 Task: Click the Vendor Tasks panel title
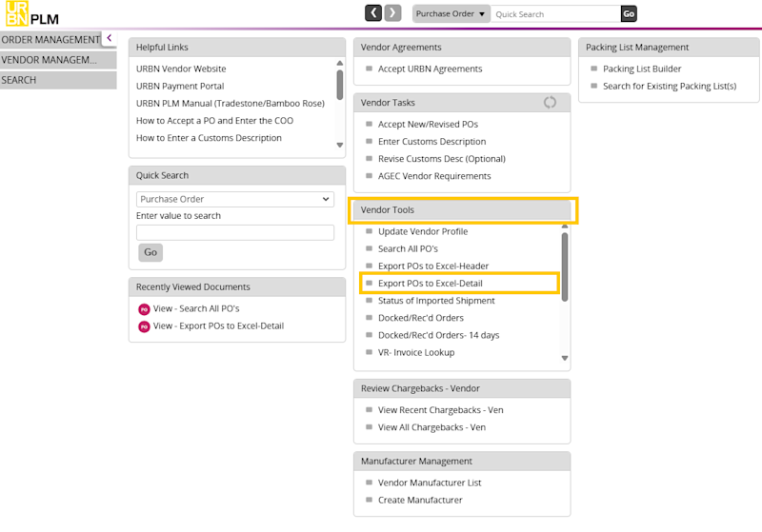click(x=388, y=103)
